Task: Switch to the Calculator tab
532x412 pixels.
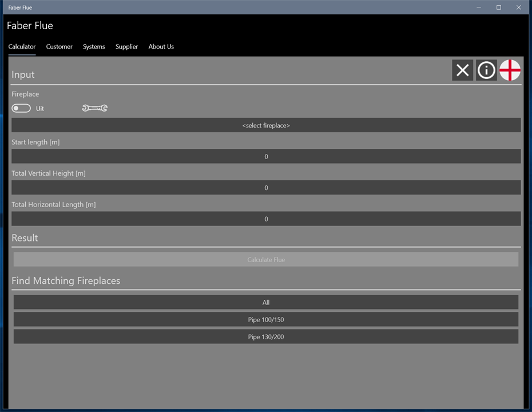Action: tap(22, 46)
